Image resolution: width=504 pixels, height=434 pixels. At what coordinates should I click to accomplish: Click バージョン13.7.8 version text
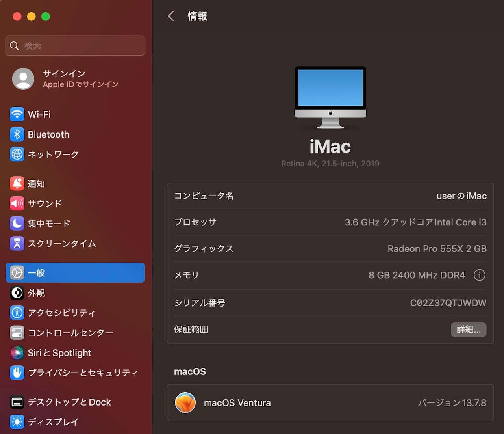coord(452,403)
